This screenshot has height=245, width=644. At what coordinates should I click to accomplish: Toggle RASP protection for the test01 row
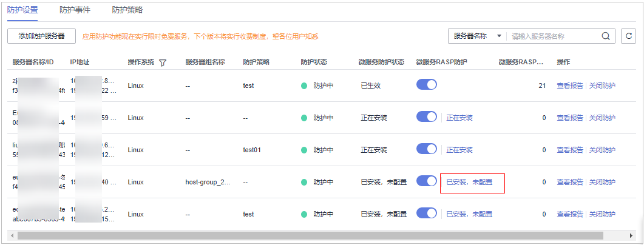point(427,149)
